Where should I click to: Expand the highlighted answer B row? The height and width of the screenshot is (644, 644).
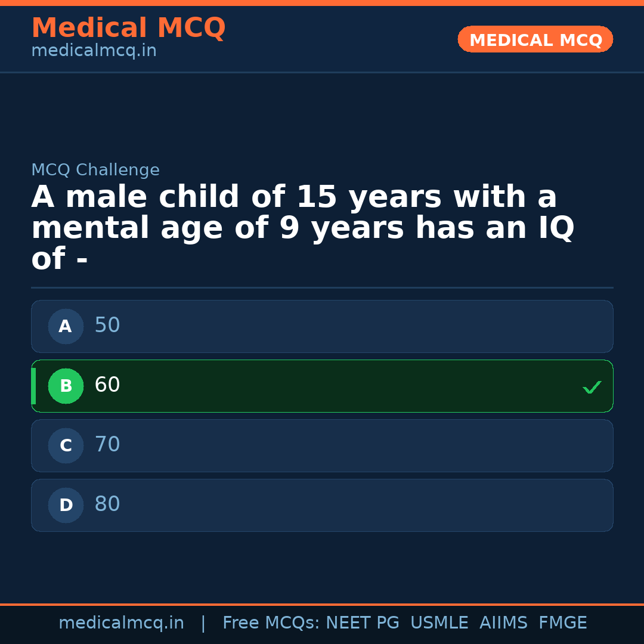322,386
